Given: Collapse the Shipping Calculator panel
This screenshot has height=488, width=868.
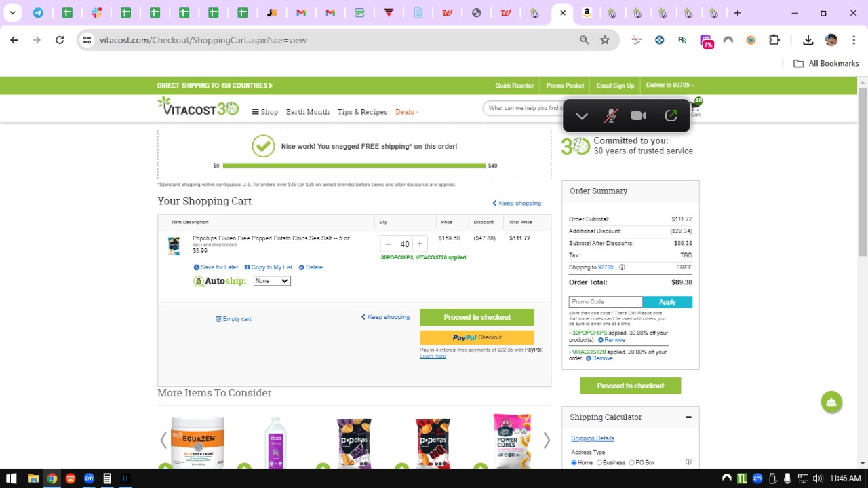Looking at the screenshot, I should [688, 417].
